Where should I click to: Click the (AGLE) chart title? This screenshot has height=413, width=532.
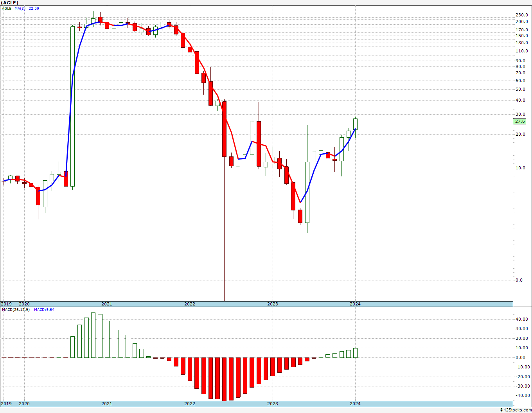(x=9, y=3)
